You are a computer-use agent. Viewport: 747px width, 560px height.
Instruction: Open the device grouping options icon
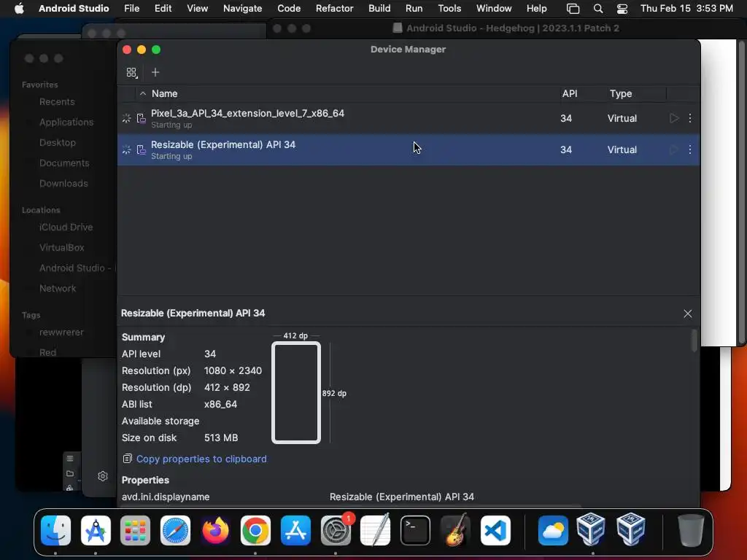(131, 72)
